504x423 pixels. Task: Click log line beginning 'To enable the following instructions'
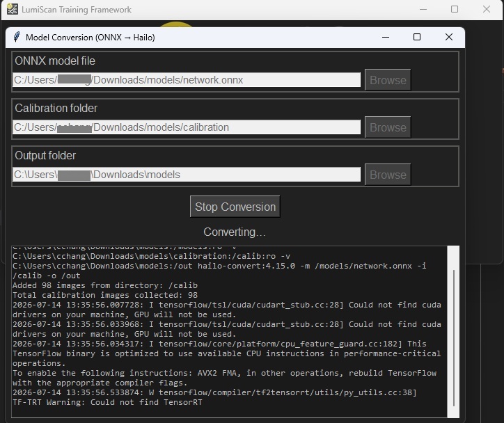[224, 373]
